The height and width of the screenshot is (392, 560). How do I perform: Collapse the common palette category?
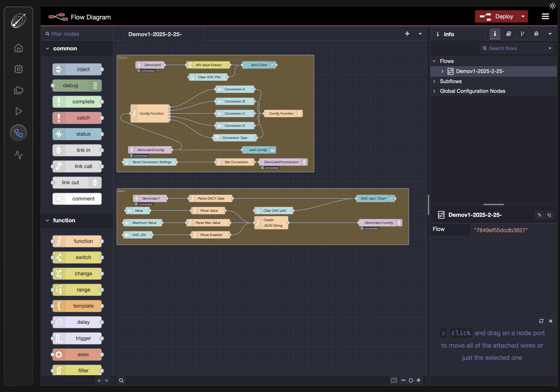tap(47, 49)
